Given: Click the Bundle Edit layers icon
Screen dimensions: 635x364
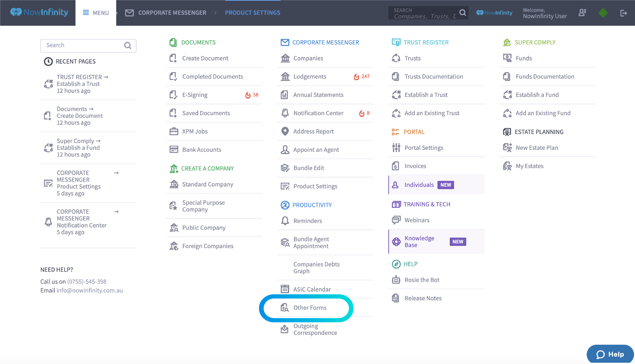Looking at the screenshot, I should 285,168.
